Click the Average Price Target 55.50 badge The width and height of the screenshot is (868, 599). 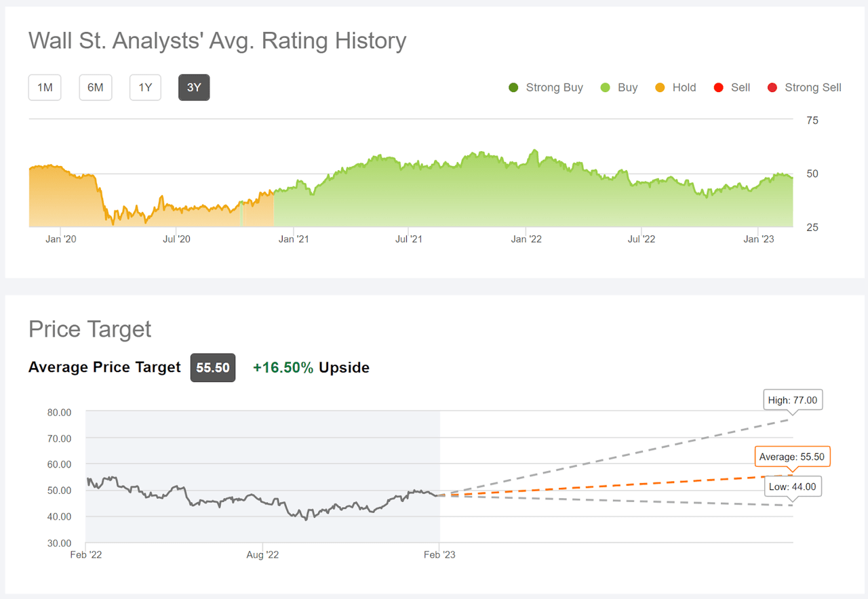coord(213,368)
